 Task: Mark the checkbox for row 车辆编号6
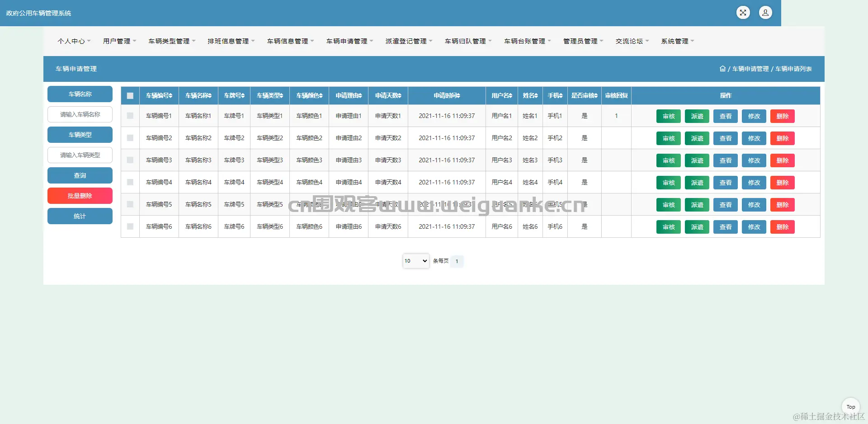pyautogui.click(x=130, y=226)
